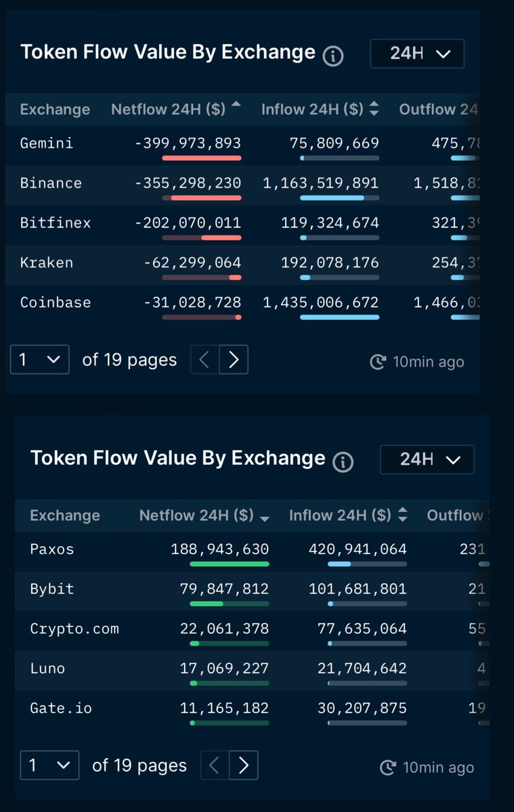The image size is (514, 812).
Task: Open the 24H dropdown in the top panel
Action: coord(417,53)
